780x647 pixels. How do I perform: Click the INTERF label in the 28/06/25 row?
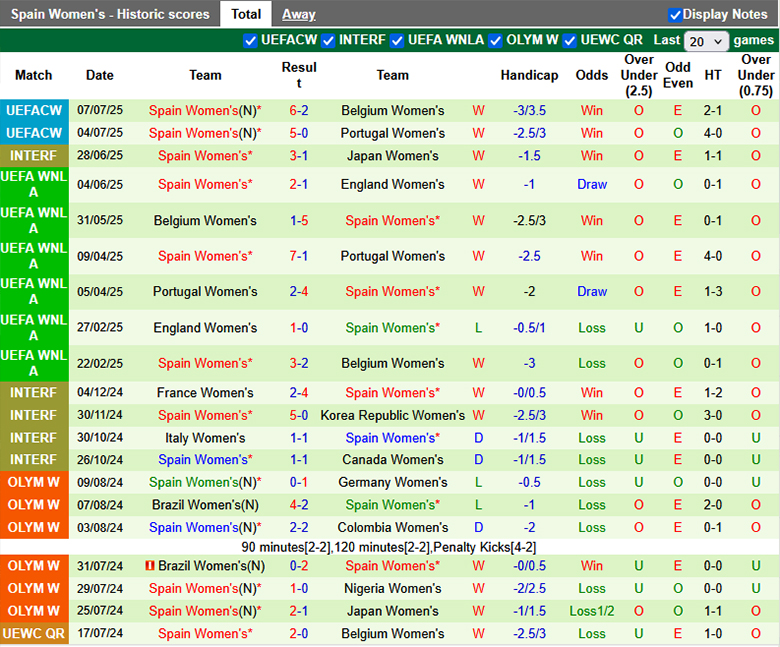(x=34, y=156)
